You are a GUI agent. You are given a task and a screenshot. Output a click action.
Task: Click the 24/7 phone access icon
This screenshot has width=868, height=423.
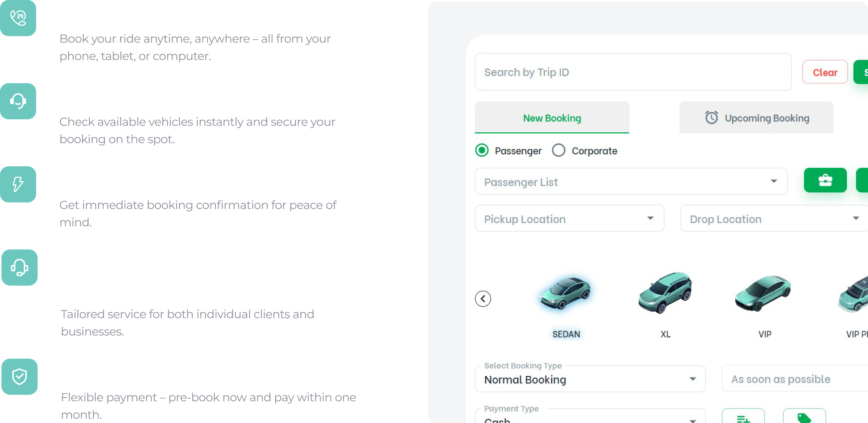point(18,18)
